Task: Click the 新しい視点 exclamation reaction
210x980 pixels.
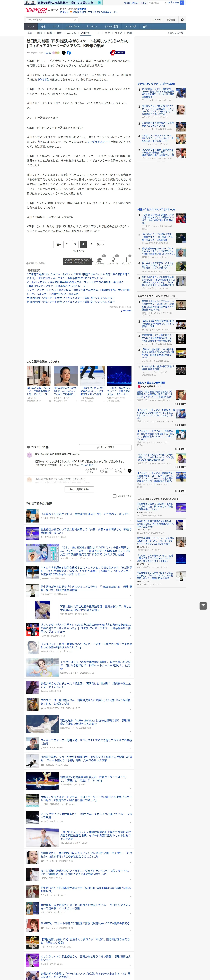Action: click(127, 260)
